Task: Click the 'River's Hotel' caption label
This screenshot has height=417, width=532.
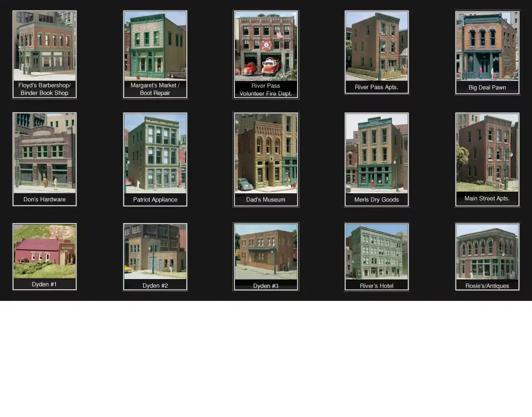Action: coord(376,286)
